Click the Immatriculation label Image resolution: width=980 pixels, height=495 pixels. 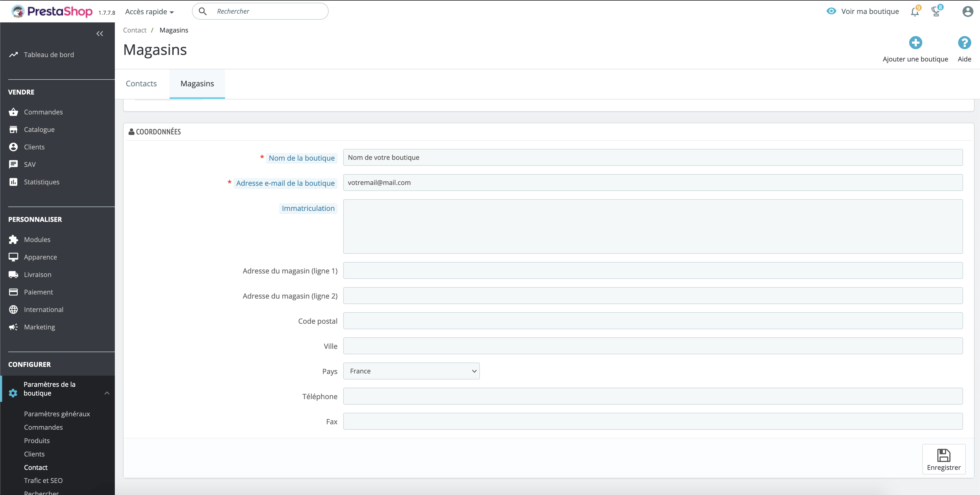(308, 208)
